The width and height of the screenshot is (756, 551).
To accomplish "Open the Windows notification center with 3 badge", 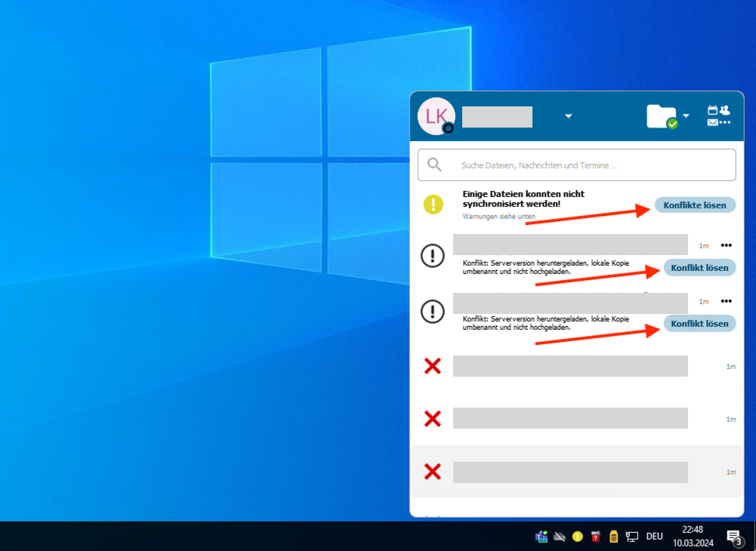I will click(733, 537).
